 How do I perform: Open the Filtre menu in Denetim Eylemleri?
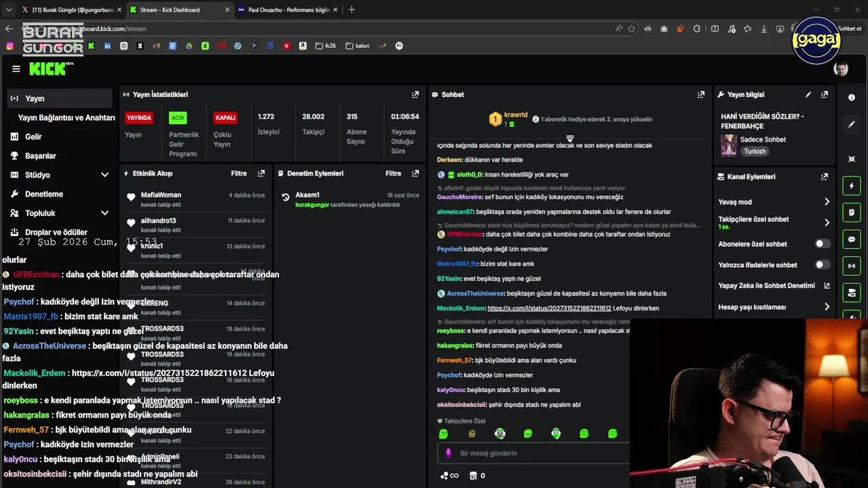click(x=393, y=174)
